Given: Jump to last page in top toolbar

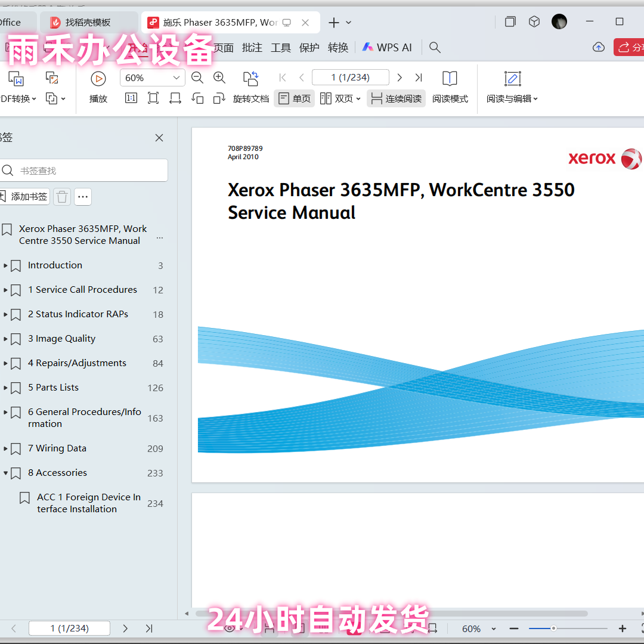Looking at the screenshot, I should pyautogui.click(x=419, y=78).
